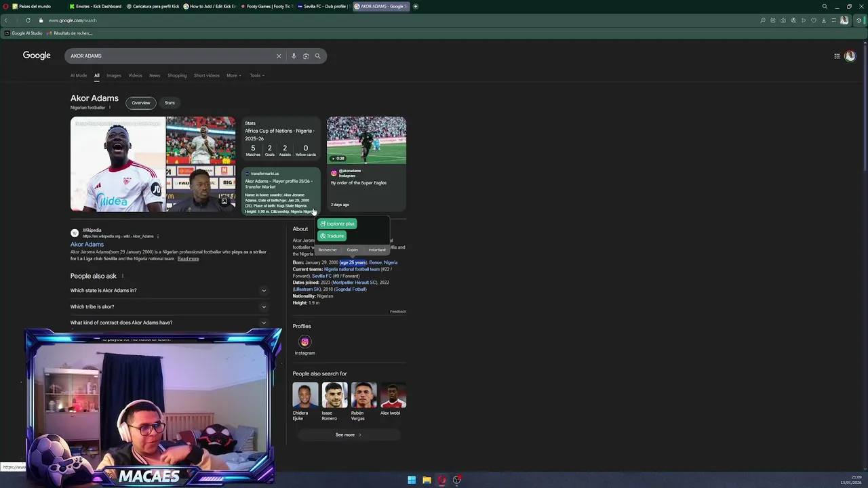Select the Overview chip
The width and height of the screenshot is (868, 488).
tap(141, 103)
